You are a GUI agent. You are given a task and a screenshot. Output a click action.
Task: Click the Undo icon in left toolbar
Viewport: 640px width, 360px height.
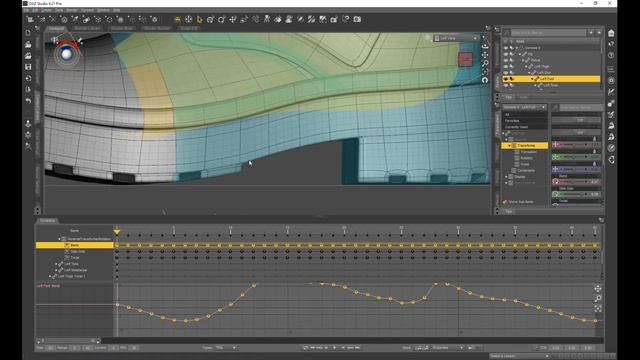click(28, 100)
